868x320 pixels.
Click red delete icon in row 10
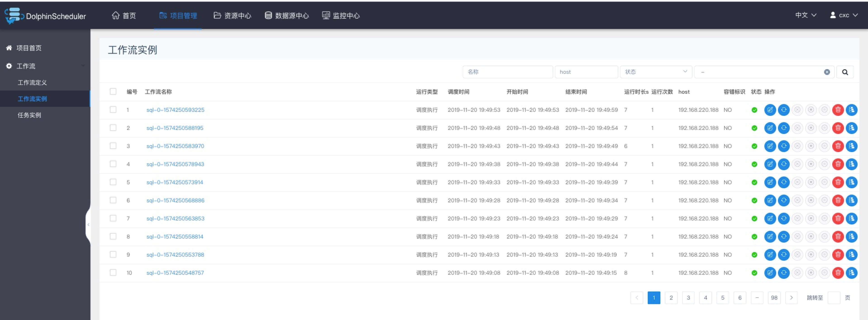point(838,273)
